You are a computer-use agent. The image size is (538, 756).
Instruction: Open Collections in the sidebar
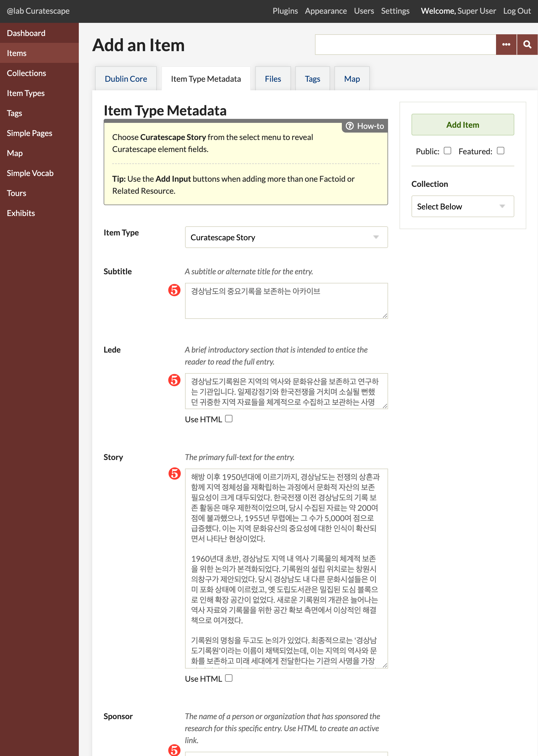tap(39, 73)
